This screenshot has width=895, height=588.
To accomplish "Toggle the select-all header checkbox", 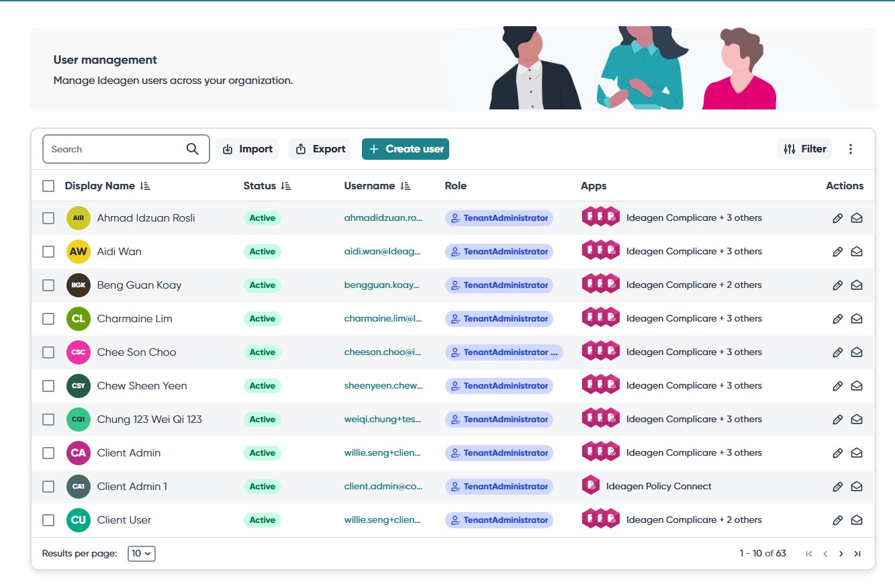I will [x=48, y=186].
